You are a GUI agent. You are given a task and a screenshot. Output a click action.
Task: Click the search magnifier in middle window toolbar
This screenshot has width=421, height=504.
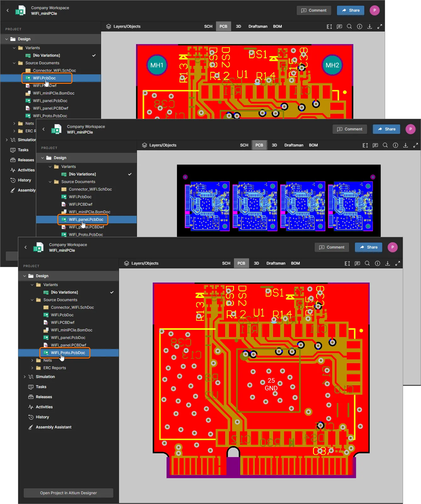coord(385,145)
